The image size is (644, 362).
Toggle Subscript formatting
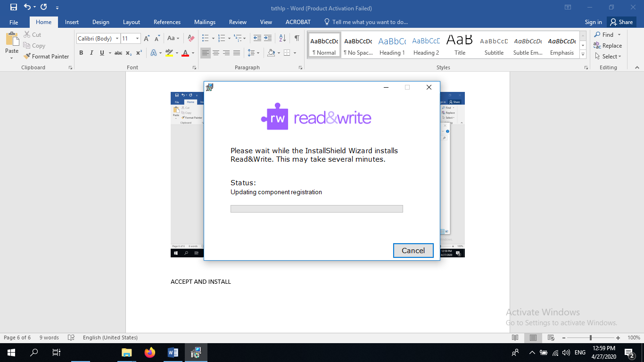pos(129,53)
